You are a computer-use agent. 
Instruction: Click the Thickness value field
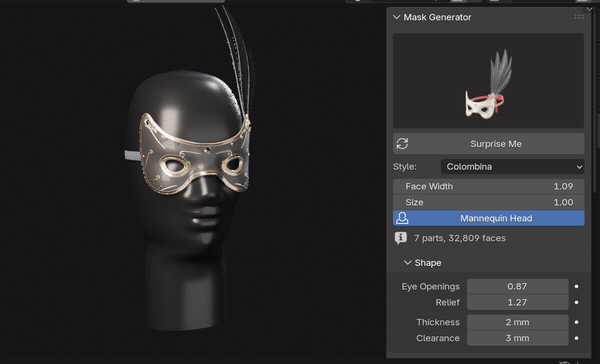(517, 322)
